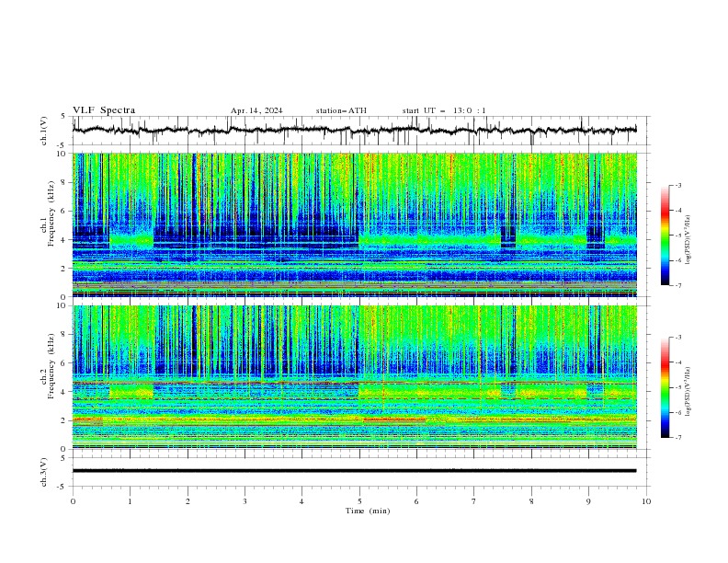Click inside the ch.1 voltage waveform trace
This screenshot has width=728, height=563.
click(354, 131)
